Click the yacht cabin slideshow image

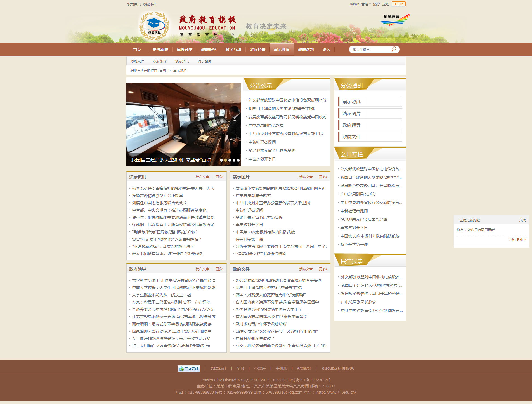pos(183,120)
